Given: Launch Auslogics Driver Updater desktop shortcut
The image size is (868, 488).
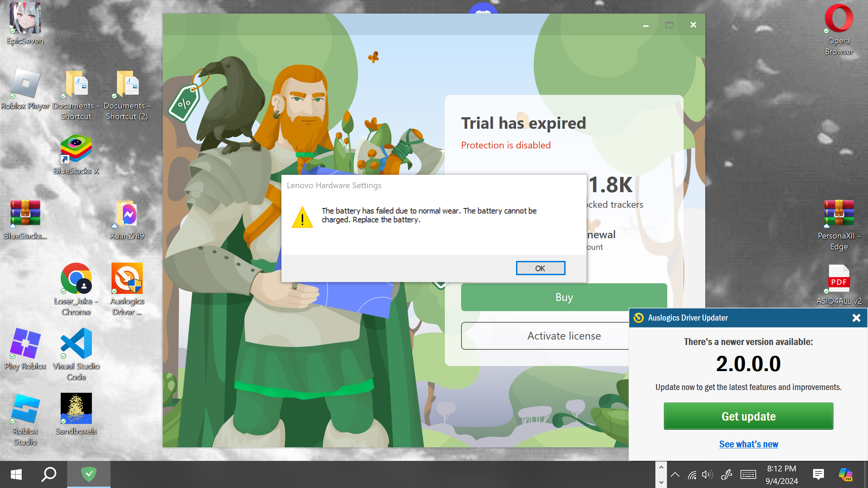Looking at the screenshot, I should (x=127, y=279).
